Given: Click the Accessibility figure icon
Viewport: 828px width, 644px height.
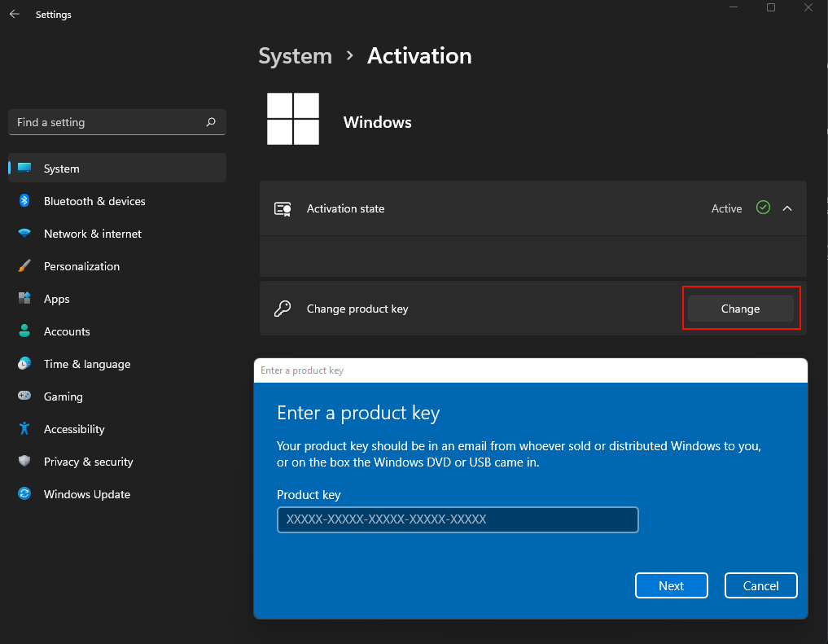Looking at the screenshot, I should pos(24,428).
